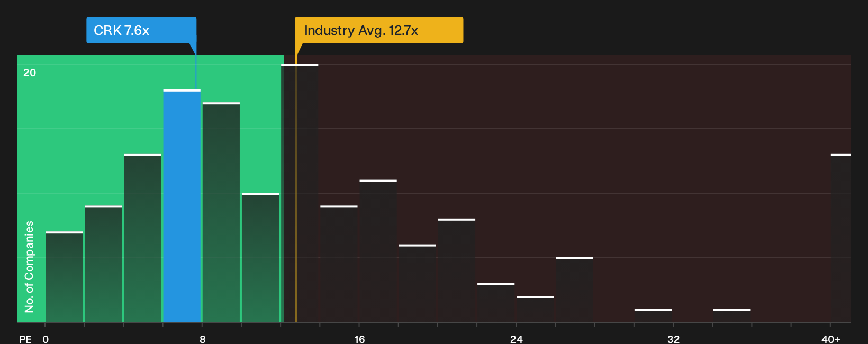Click the x-axis tick label 8
The height and width of the screenshot is (344, 868).
click(203, 339)
